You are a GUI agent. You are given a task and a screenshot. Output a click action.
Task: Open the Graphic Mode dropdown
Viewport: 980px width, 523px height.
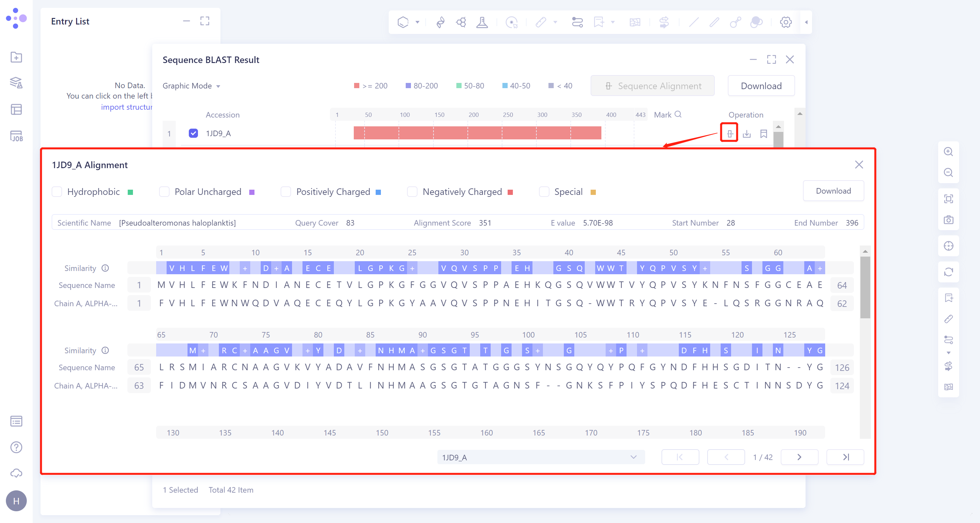[191, 86]
